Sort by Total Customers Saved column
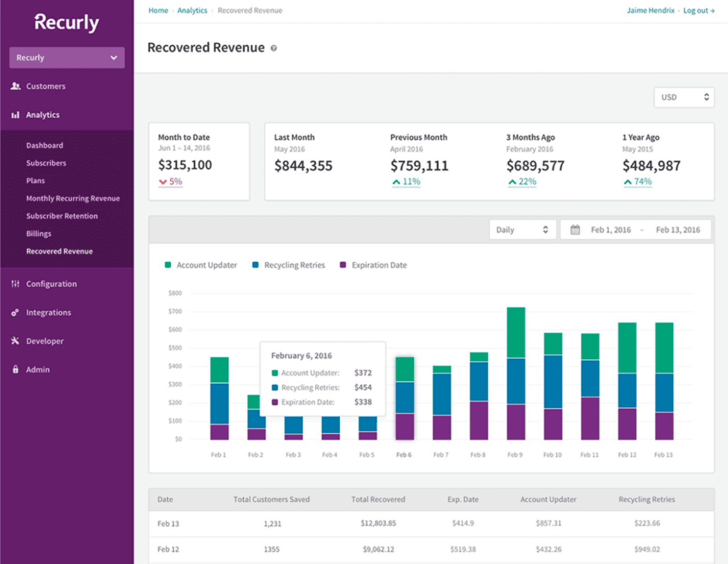The width and height of the screenshot is (728, 564). coord(271,500)
